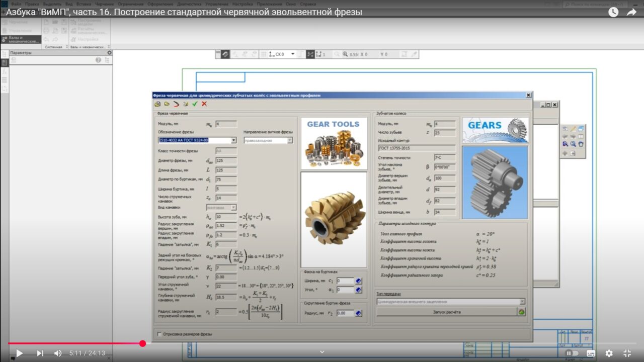This screenshot has width=644, height=362.
Task: Click the pencil icon in small floating toolbar
Action: coord(573,129)
